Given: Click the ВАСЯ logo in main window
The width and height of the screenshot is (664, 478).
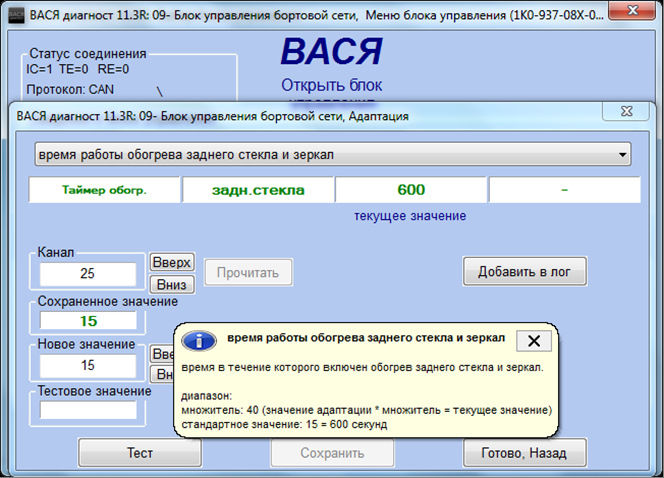Looking at the screenshot, I should click(x=332, y=52).
